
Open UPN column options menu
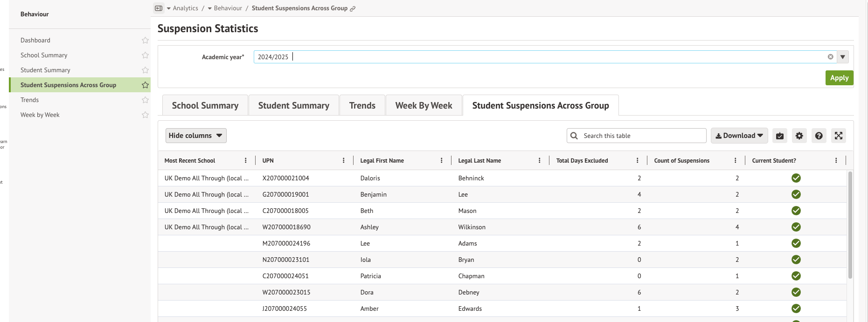(x=344, y=160)
